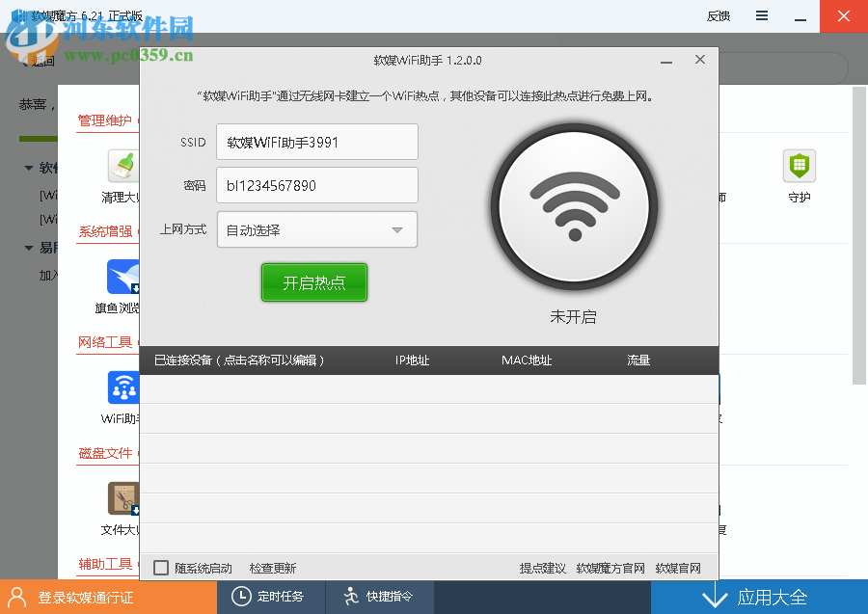Open the 上网方式 connection mode dropdown
The image size is (868, 614).
316,229
